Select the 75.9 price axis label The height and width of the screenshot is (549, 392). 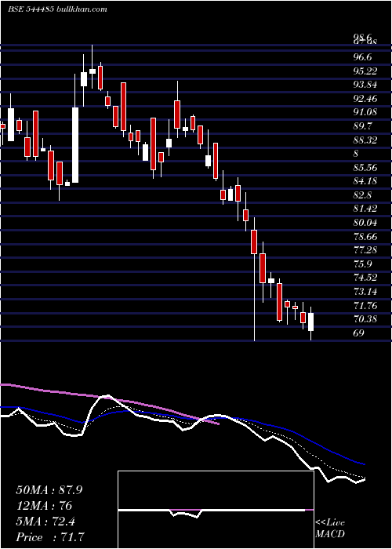click(x=362, y=264)
